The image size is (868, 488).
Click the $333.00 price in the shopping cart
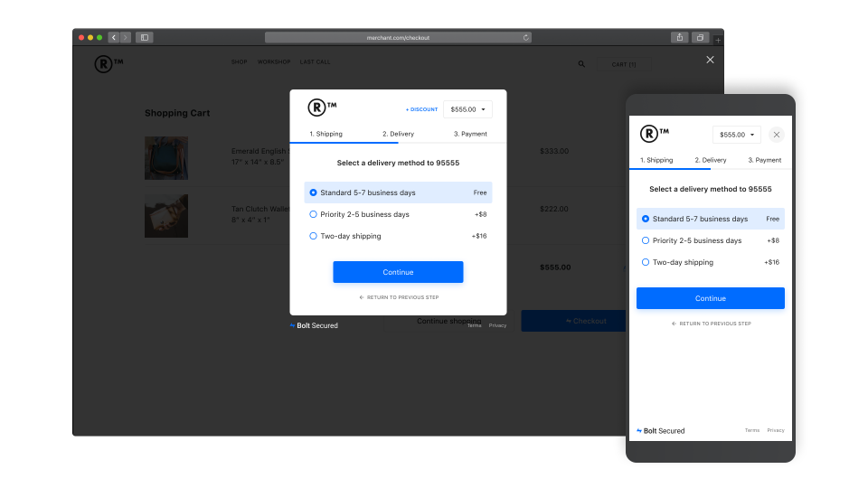(x=554, y=151)
